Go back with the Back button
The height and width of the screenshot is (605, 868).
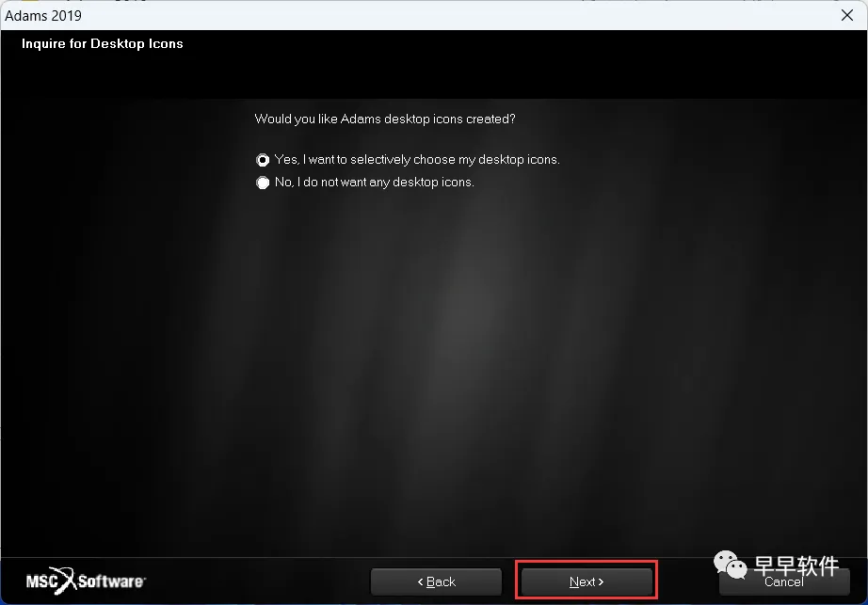(x=436, y=581)
